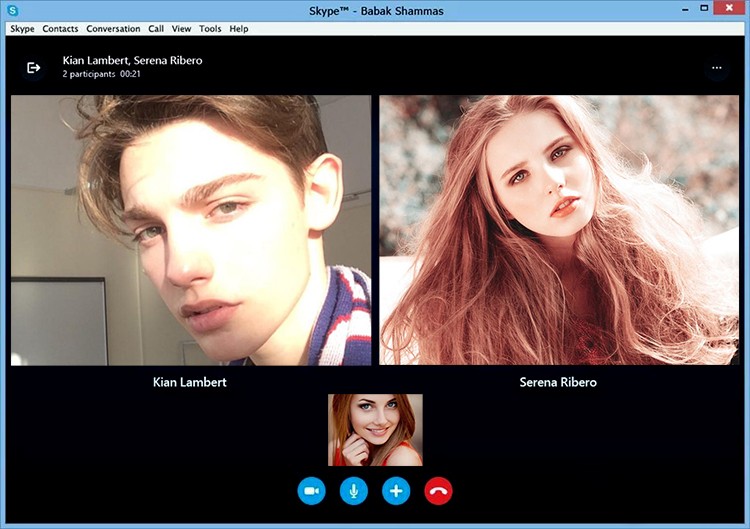Click the Kian Lambert name label

[x=190, y=382]
